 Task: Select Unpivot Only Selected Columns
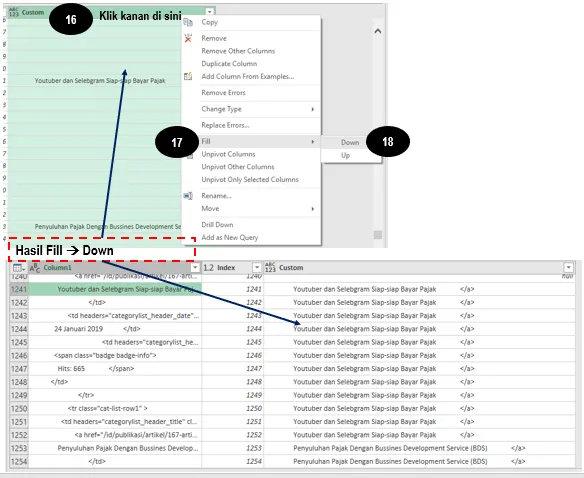250,180
